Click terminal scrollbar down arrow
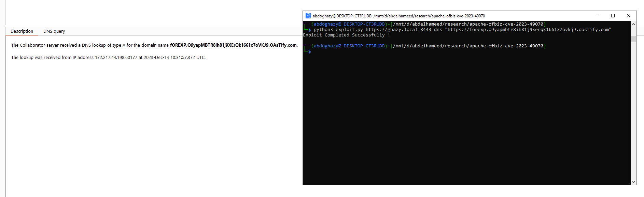The image size is (644, 197). pyautogui.click(x=633, y=182)
